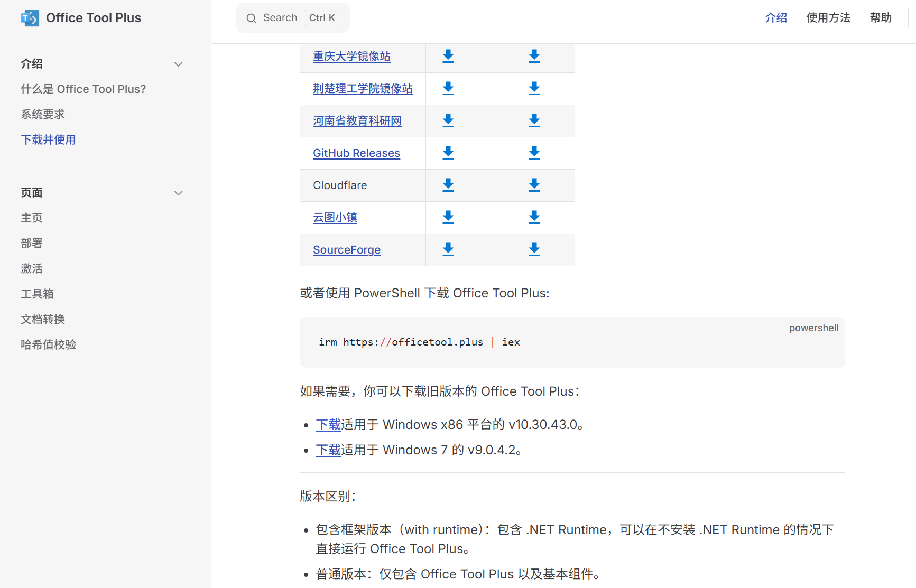Download second-column file from GitHub Releases row
916x588 pixels.
click(x=534, y=153)
